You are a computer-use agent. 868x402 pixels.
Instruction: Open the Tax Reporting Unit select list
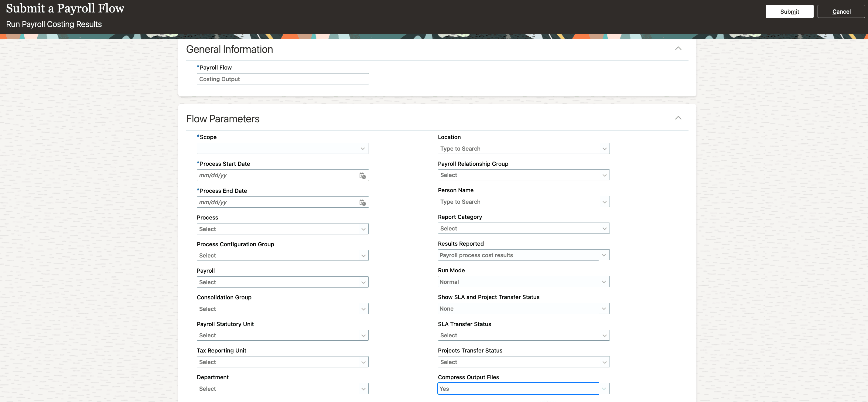[x=282, y=362]
